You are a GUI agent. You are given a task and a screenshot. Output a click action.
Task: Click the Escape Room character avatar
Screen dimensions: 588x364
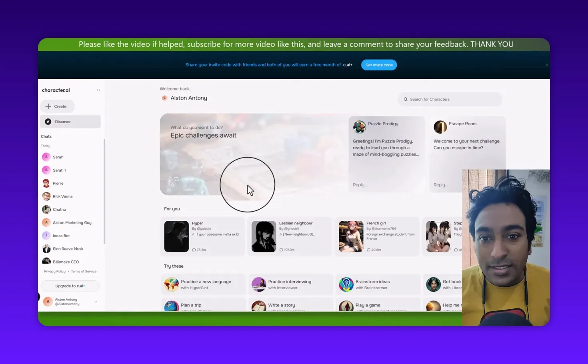(440, 127)
